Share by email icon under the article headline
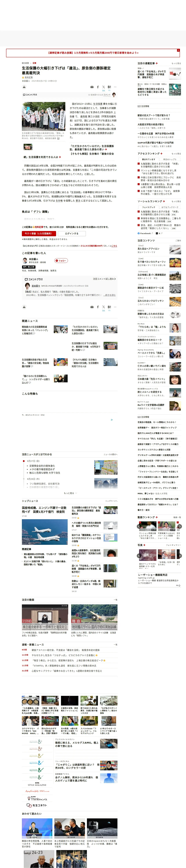 coord(92,87)
